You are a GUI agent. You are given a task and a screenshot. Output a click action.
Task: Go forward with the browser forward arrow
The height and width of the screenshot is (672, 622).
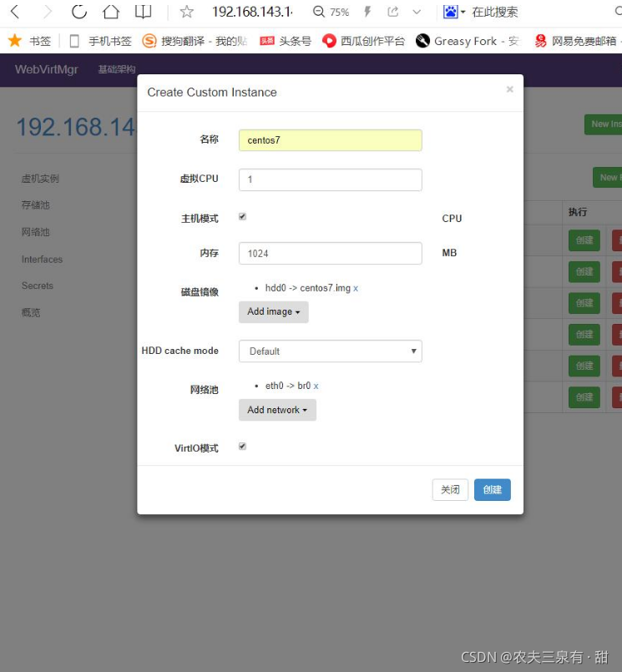coord(47,12)
